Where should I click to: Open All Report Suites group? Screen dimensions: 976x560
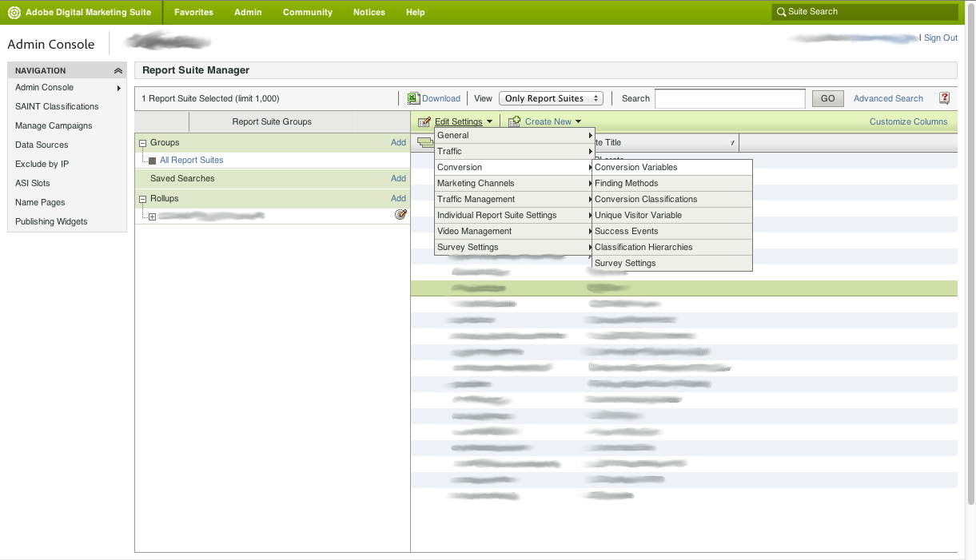coord(191,161)
